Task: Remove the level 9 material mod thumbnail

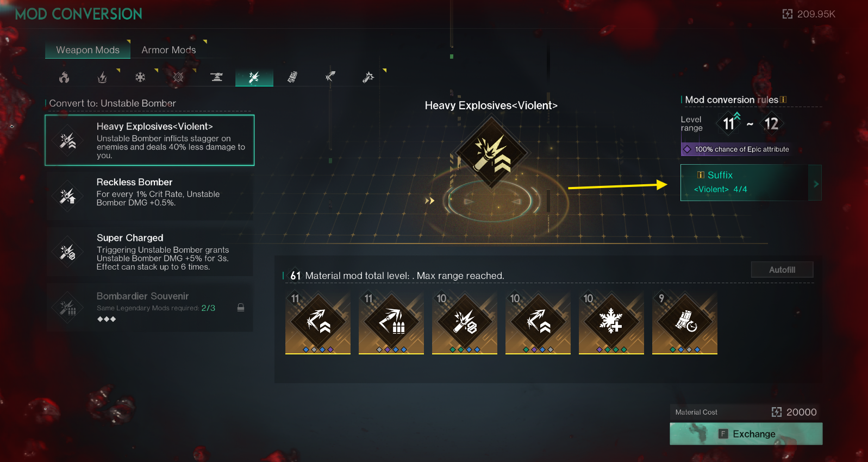Action: [685, 323]
